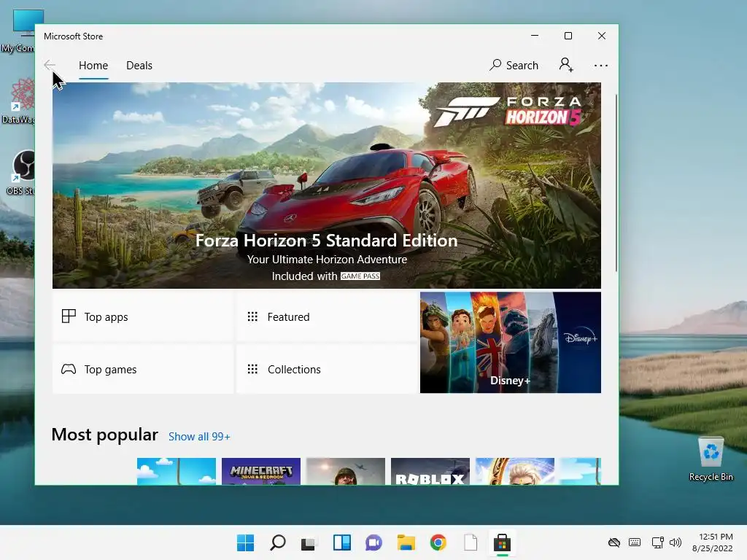Open Task View on the taskbar

coord(309,542)
